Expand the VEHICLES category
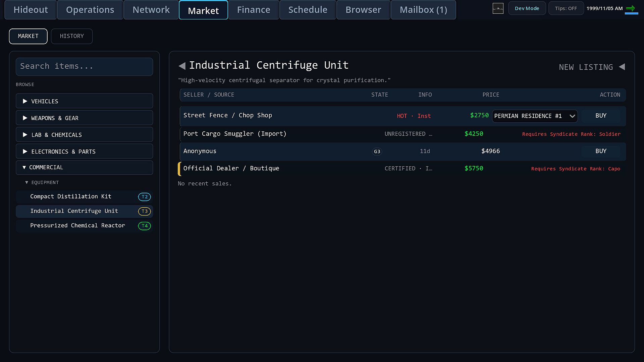This screenshot has height=362, width=644. coord(84,101)
